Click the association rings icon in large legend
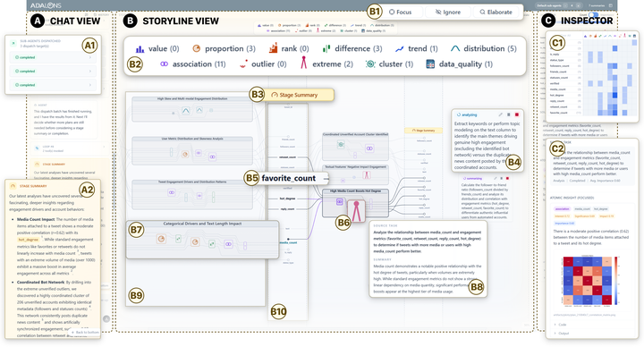 click(x=164, y=64)
